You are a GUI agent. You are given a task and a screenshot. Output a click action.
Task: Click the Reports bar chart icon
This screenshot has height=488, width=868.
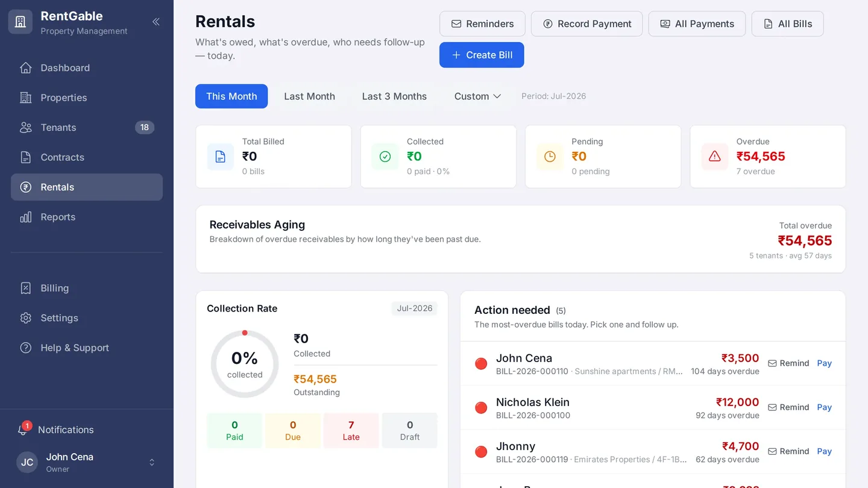(25, 217)
